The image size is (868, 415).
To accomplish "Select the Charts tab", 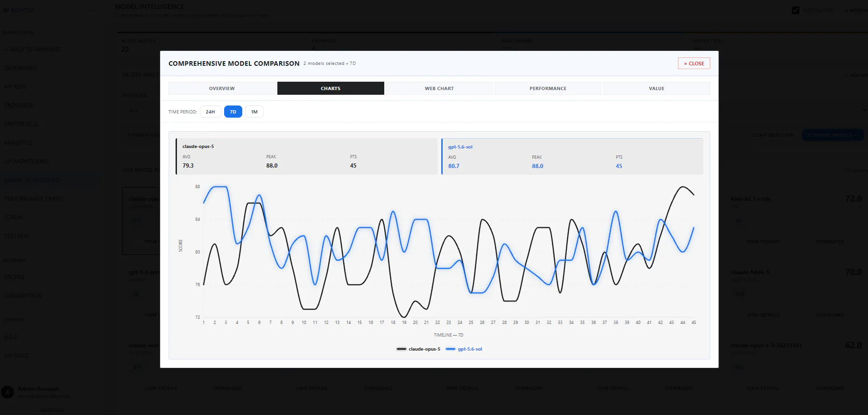I will [331, 88].
